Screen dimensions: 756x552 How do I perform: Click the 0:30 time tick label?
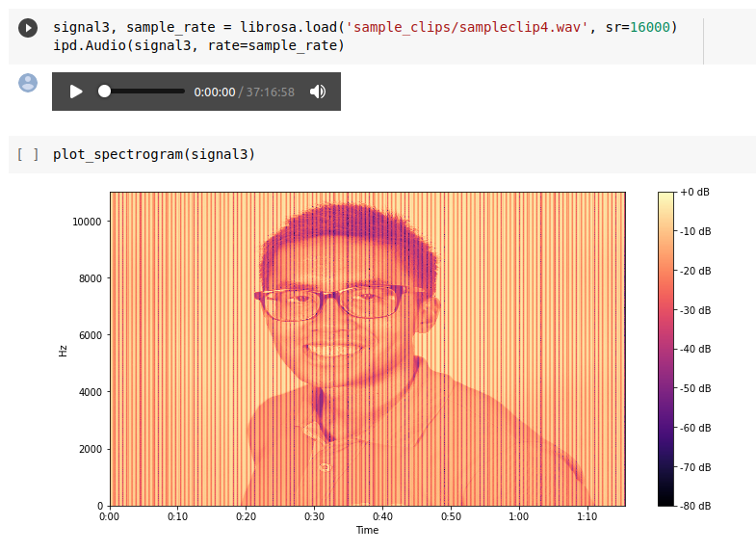pyautogui.click(x=314, y=516)
